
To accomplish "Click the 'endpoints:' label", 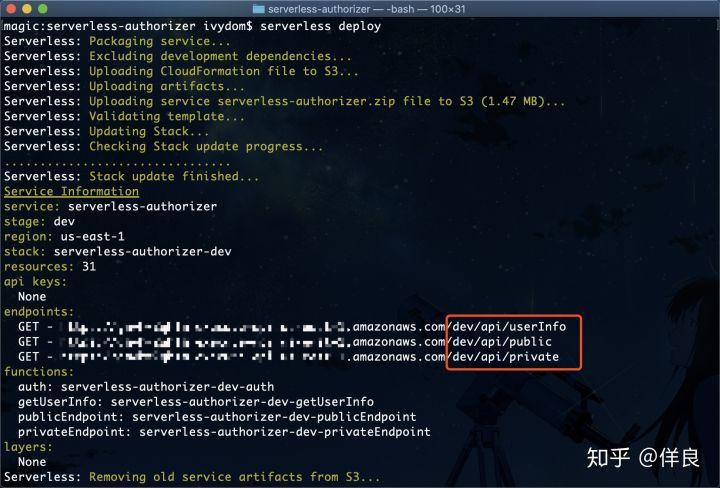I will pyautogui.click(x=39, y=312).
